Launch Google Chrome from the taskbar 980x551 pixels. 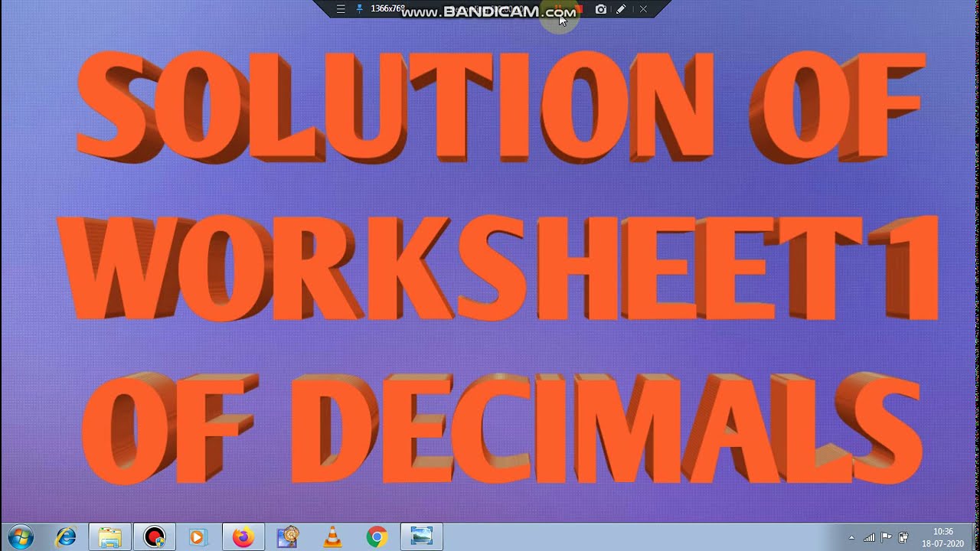[x=376, y=536]
